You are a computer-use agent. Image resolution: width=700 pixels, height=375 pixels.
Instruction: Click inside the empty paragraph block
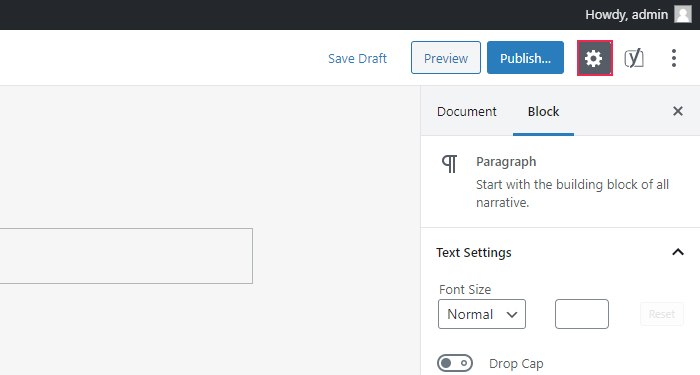click(x=126, y=256)
